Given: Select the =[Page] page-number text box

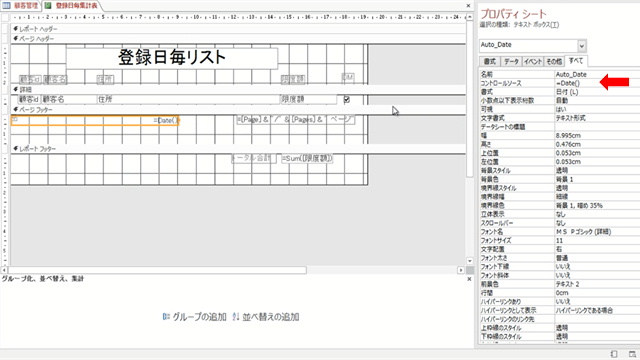Looking at the screenshot, I should (296, 120).
